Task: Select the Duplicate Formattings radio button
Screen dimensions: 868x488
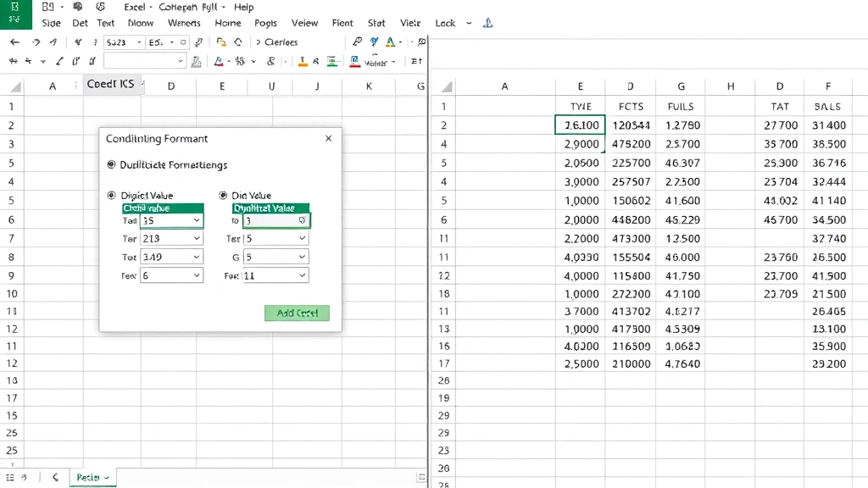Action: click(x=110, y=164)
